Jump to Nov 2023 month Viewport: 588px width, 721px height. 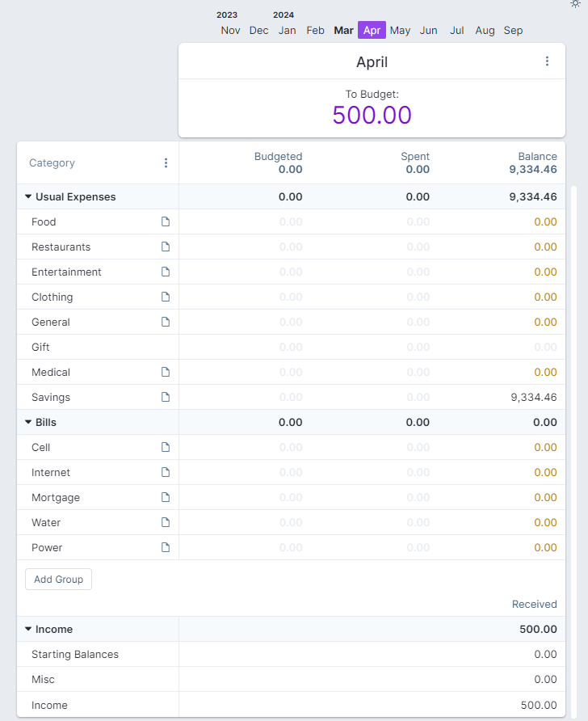[230, 31]
